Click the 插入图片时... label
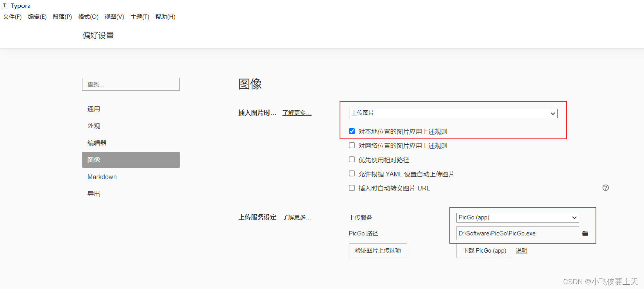The height and width of the screenshot is (289, 644). [x=258, y=113]
